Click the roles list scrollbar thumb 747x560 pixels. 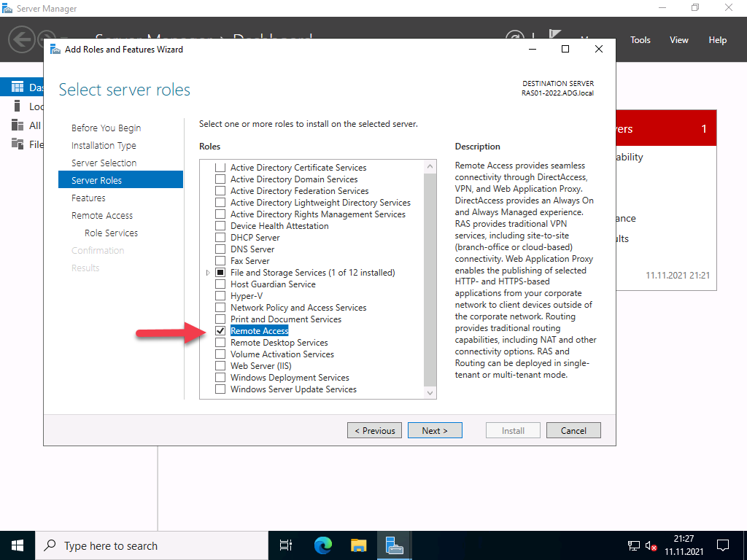430,279
